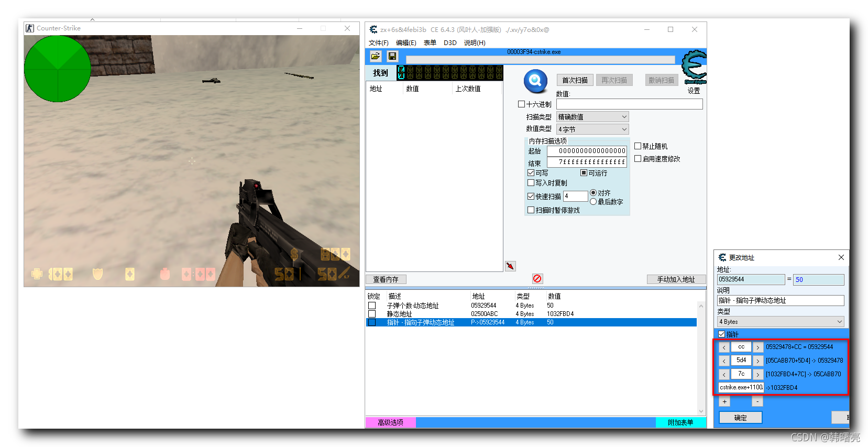Click the plus add-offset button
This screenshot has width=868, height=447.
coord(724,402)
